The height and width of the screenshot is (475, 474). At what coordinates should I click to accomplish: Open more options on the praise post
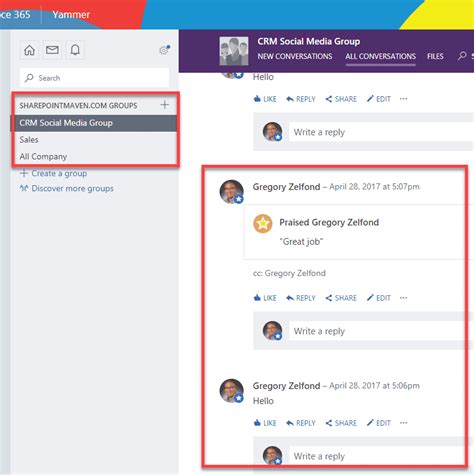403,298
